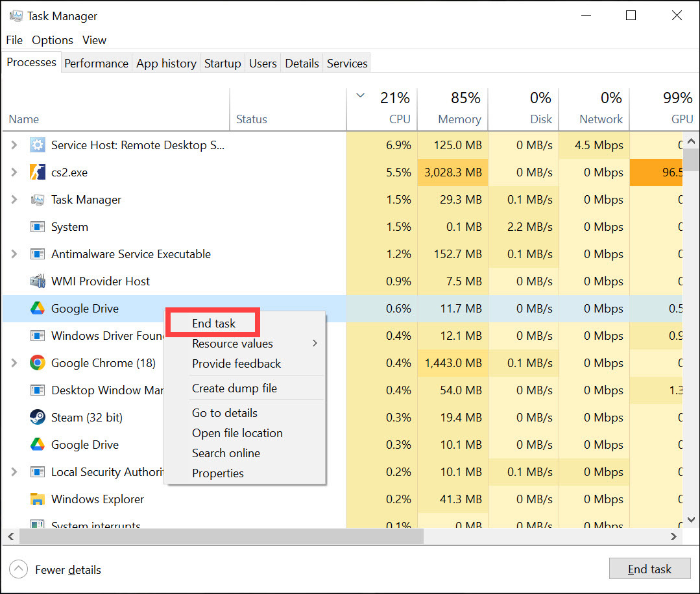Click the Windows Explorer folder icon
This screenshot has height=594, width=700.
pos(38,499)
